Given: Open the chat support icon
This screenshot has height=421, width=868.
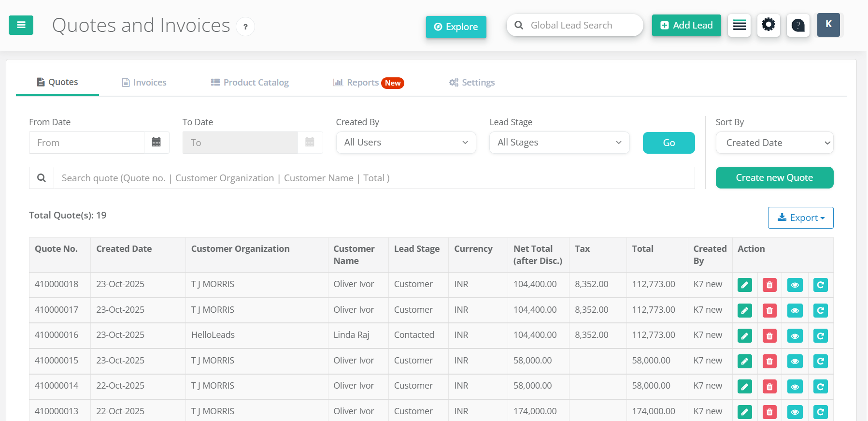Looking at the screenshot, I should pyautogui.click(x=798, y=25).
